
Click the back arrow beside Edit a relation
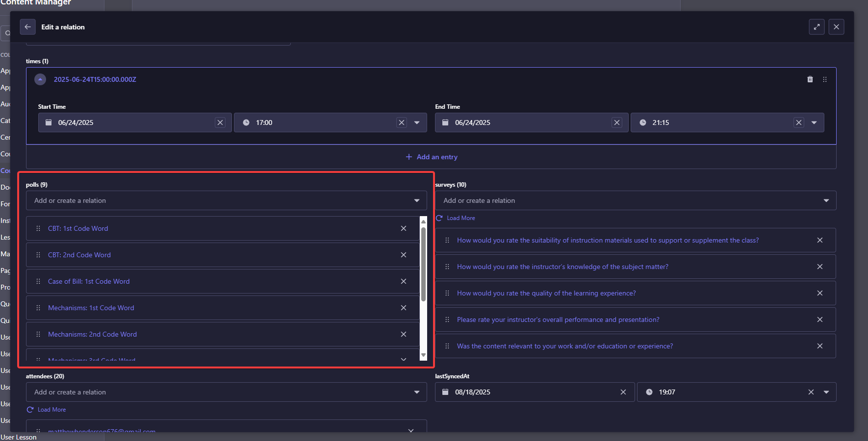(x=27, y=27)
